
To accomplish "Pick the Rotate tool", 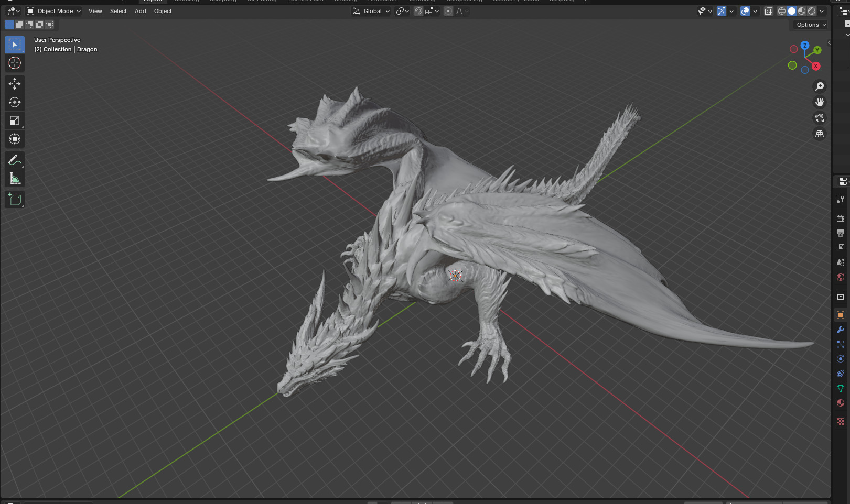I will pos(15,102).
